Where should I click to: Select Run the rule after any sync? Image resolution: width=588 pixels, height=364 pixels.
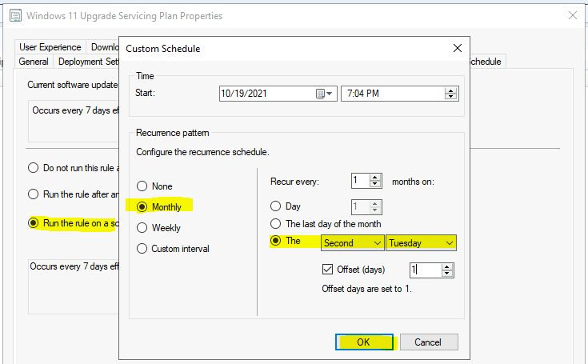coord(74,194)
